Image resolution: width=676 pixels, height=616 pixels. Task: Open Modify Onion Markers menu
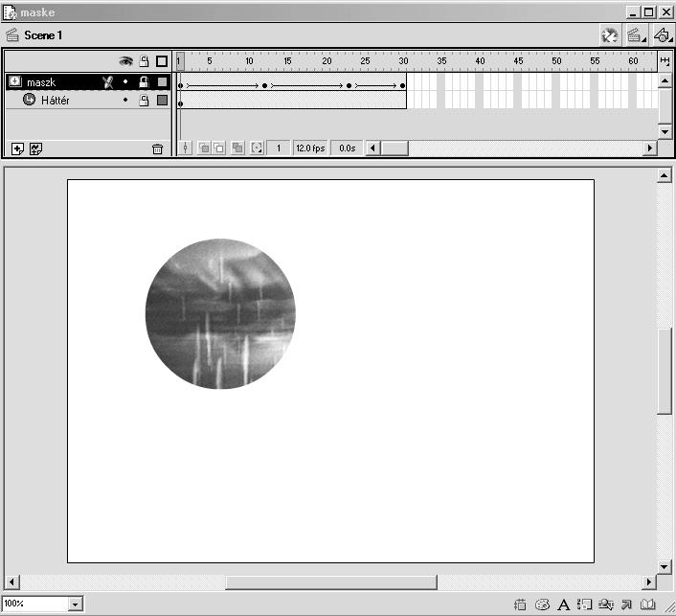point(257,148)
